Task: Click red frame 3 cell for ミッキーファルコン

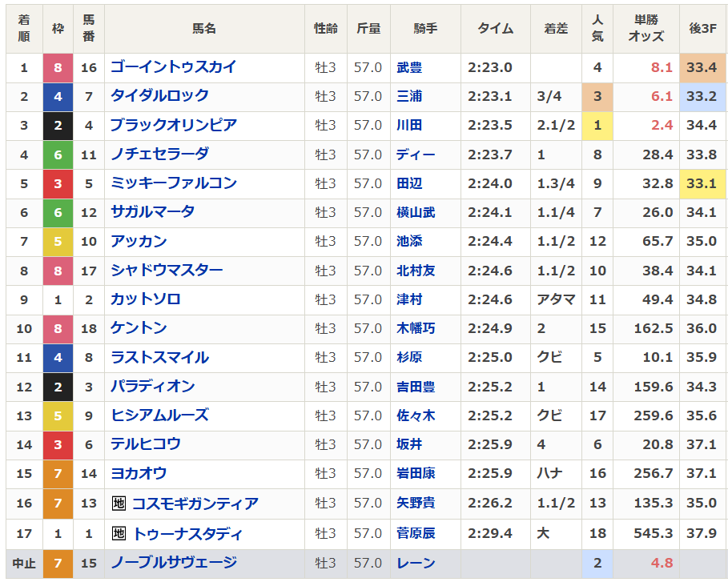Action: point(58,184)
